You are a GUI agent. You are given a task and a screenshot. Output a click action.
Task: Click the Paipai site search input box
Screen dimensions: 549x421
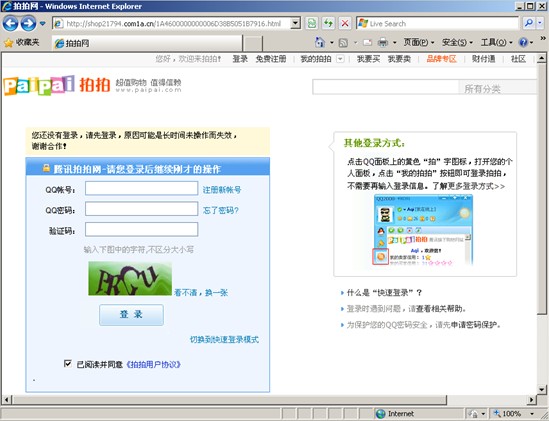(x=385, y=87)
